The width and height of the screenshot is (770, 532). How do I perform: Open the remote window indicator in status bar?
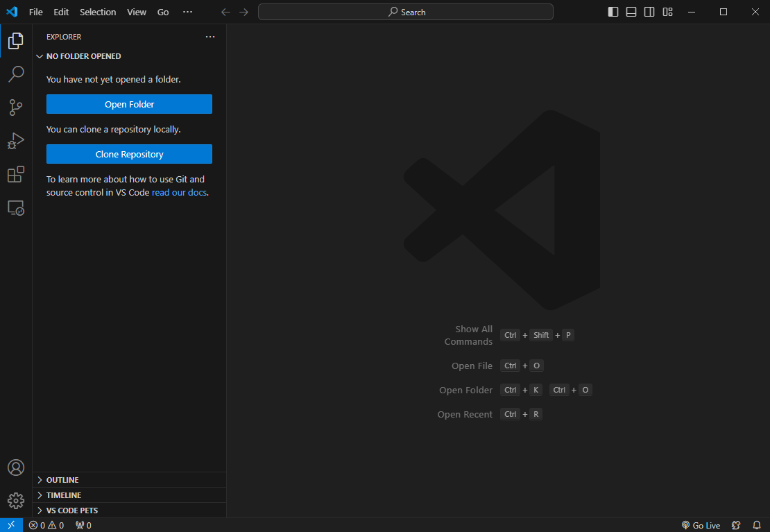[x=11, y=525]
